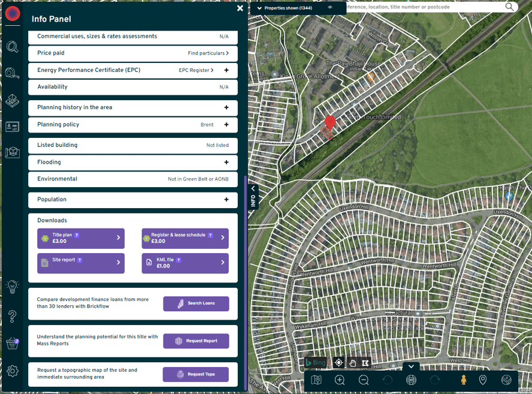The height and width of the screenshot is (394, 532).
Task: Zoom out on the map
Action: coord(364,380)
